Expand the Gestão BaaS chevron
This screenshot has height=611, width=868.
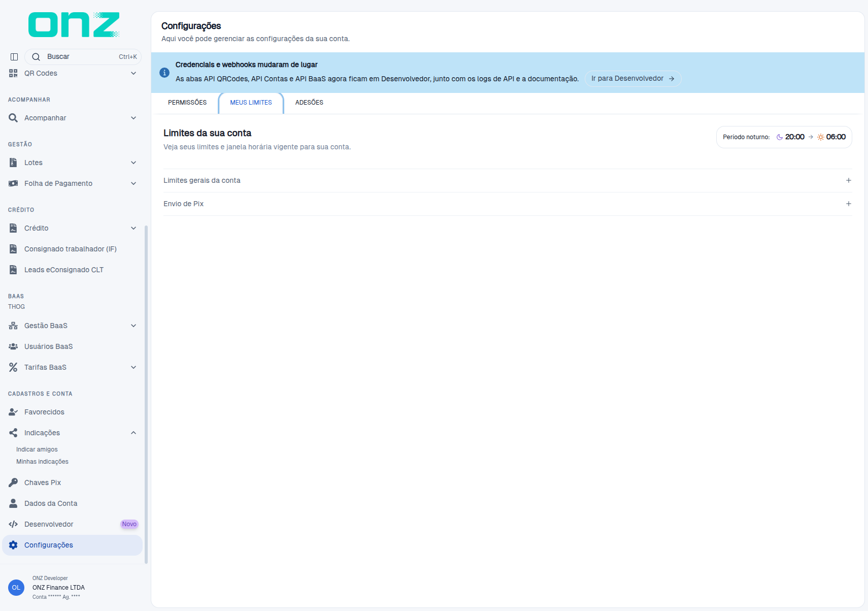[133, 326]
